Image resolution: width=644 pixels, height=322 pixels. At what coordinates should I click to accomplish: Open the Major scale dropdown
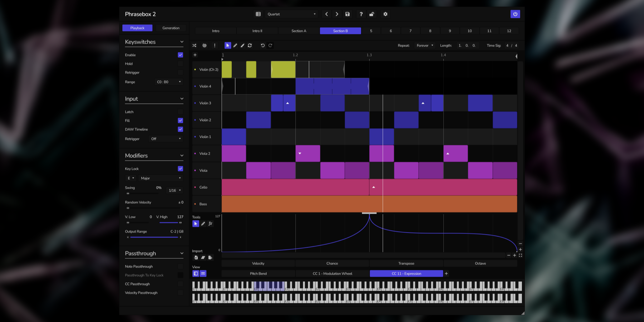coord(161,178)
